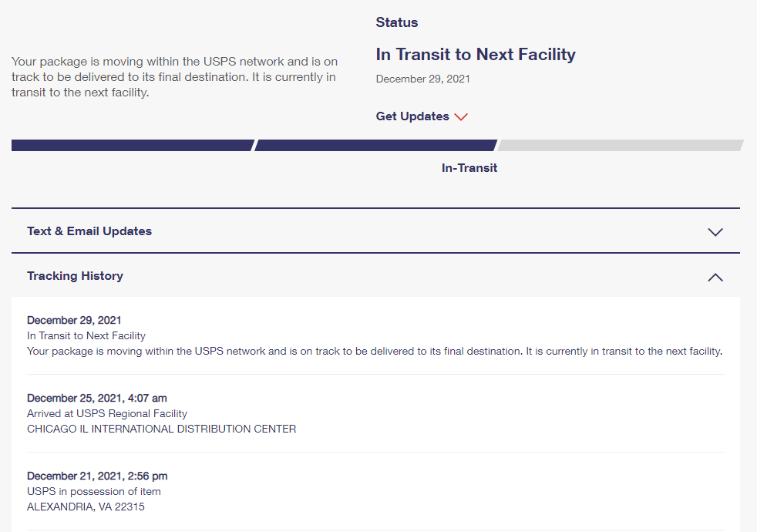Image resolution: width=757 pixels, height=532 pixels.
Task: Click the Tracking History heading
Action: point(75,276)
